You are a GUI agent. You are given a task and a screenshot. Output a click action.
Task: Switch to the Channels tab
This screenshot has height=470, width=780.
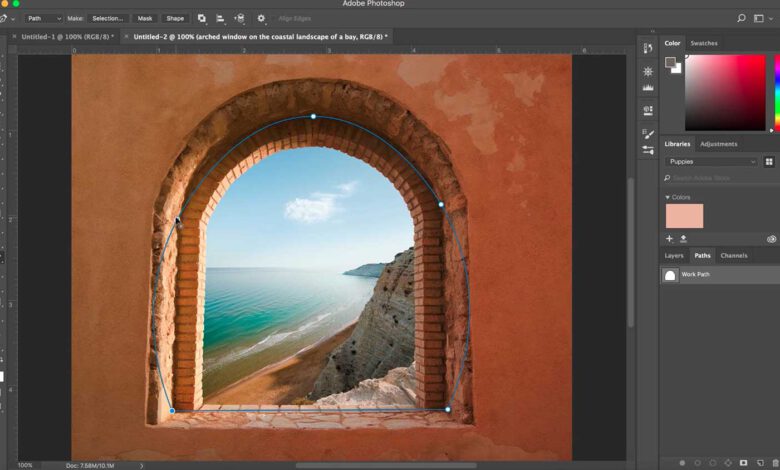click(x=733, y=255)
